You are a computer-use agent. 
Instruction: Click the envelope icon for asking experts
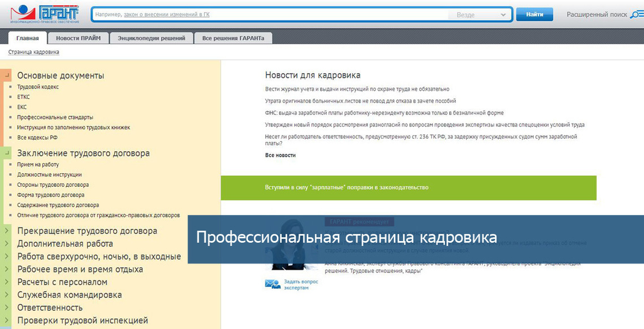point(273,284)
